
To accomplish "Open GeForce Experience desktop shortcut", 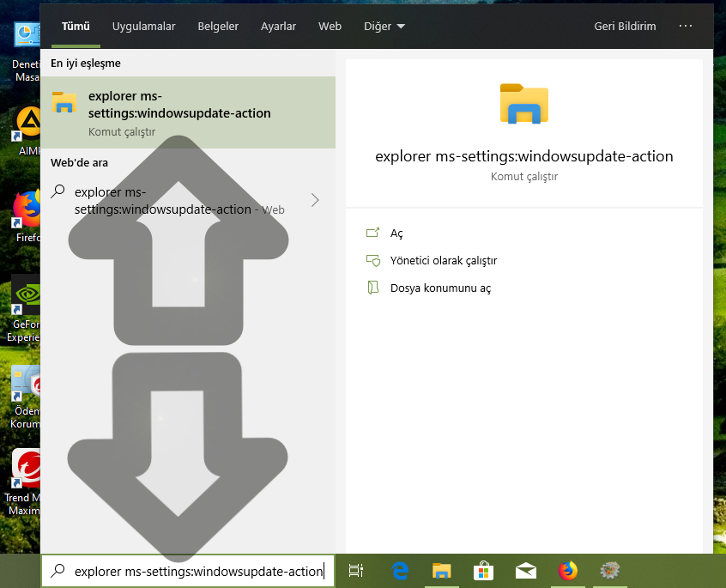I will [x=27, y=297].
